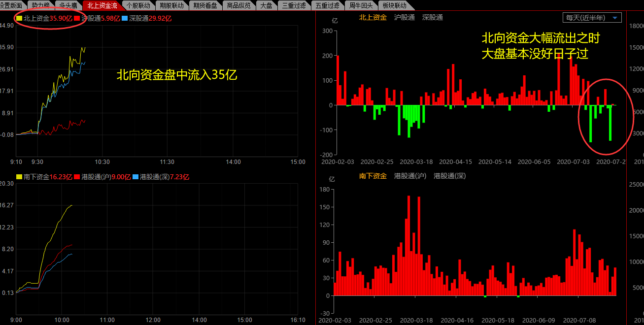This screenshot has width=644, height=325.
Task: Show 深股通 series in the daily bar chart
Action: coord(433,17)
